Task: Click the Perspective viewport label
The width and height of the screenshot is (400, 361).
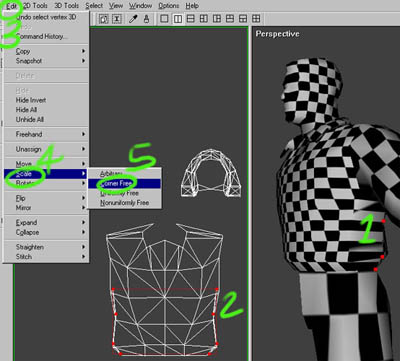Action: pos(277,34)
